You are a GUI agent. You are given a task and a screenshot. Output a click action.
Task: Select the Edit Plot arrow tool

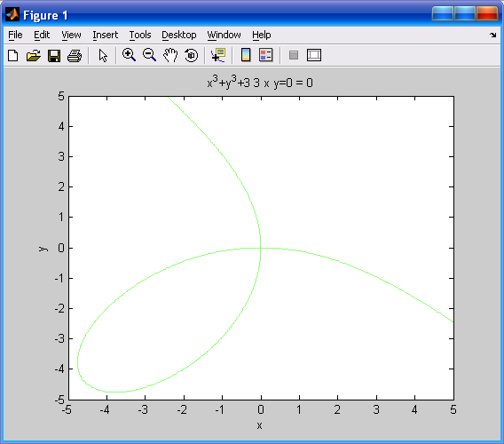(103, 55)
